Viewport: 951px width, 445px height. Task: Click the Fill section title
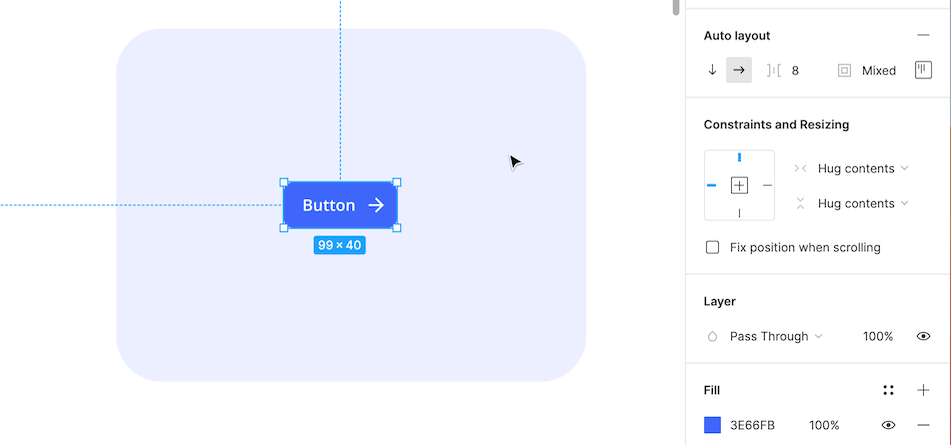coord(712,390)
